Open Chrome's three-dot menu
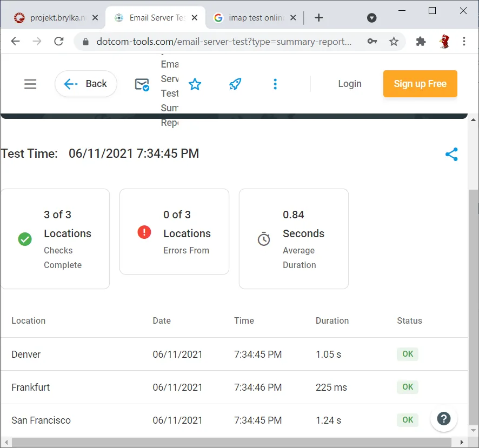This screenshot has width=479, height=448. [464, 41]
